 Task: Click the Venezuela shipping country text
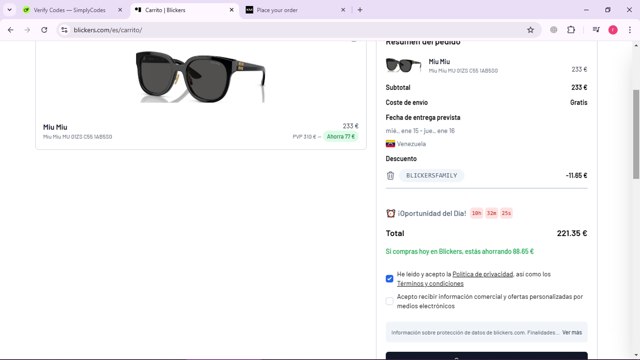(x=411, y=144)
